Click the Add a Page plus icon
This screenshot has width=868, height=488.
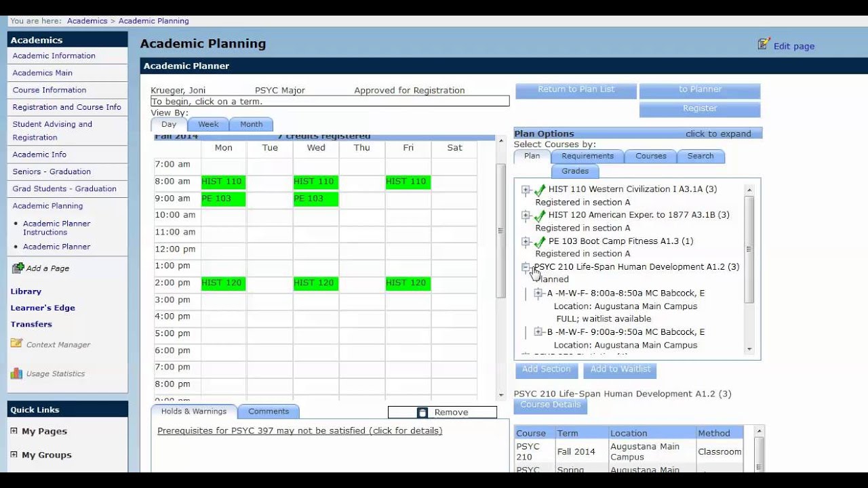[x=18, y=268]
